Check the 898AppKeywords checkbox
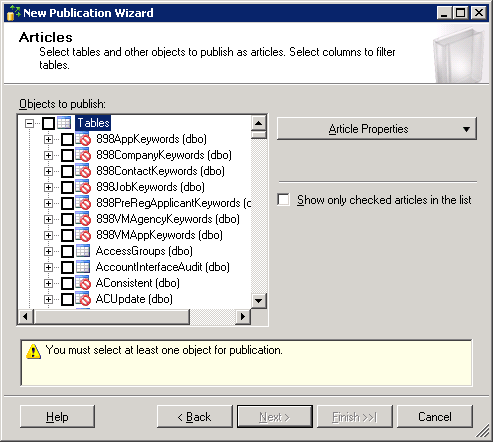The width and height of the screenshot is (493, 442). (x=67, y=139)
